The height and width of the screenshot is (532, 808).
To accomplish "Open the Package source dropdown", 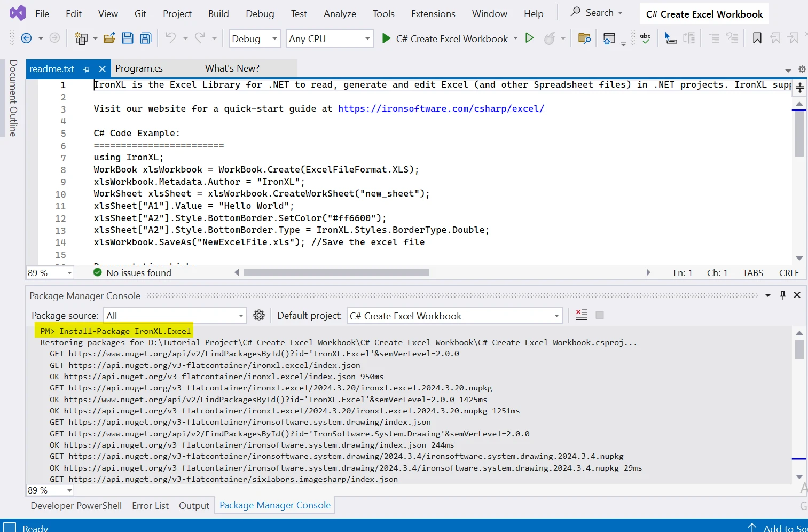I will pos(175,316).
